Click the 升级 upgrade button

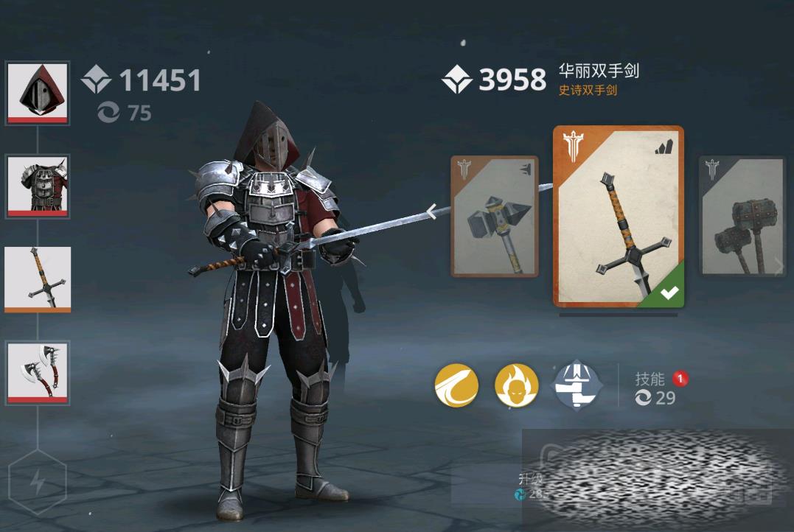pos(531,478)
